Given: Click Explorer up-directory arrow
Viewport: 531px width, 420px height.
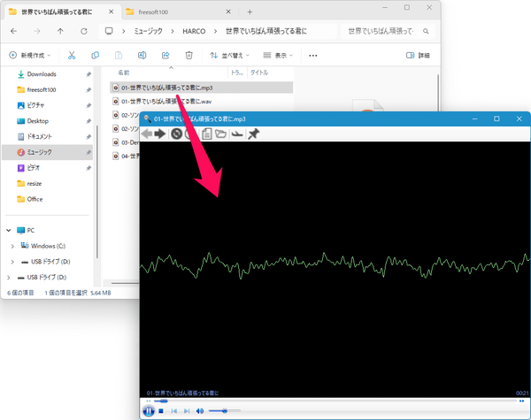Looking at the screenshot, I should click(x=60, y=31).
